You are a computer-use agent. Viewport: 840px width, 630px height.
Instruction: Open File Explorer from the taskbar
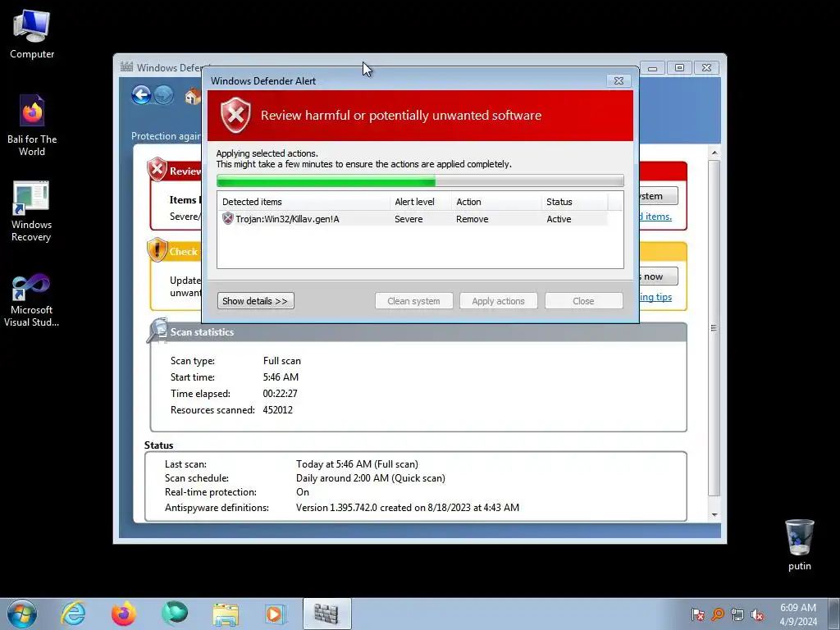pyautogui.click(x=226, y=614)
